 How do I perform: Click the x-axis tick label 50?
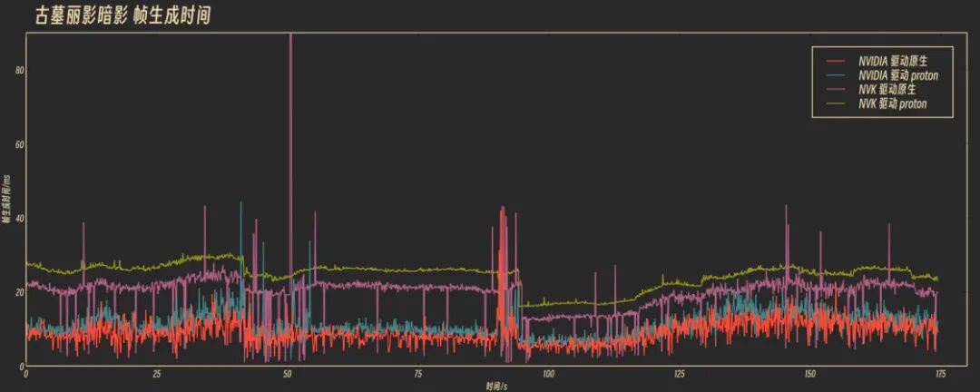coord(287,374)
